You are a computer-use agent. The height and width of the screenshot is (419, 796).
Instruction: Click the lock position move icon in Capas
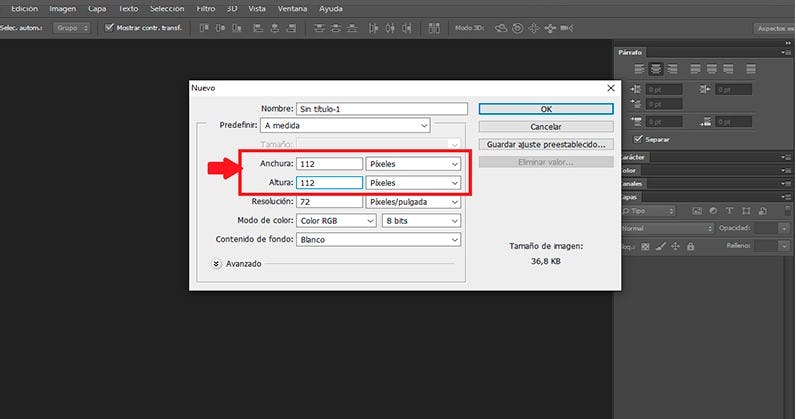click(x=676, y=245)
